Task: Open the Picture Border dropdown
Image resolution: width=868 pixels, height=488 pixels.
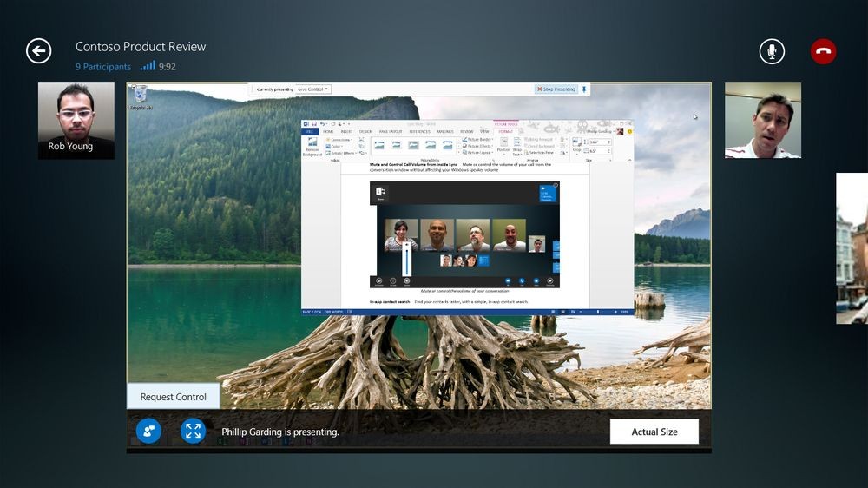Action: tap(477, 140)
